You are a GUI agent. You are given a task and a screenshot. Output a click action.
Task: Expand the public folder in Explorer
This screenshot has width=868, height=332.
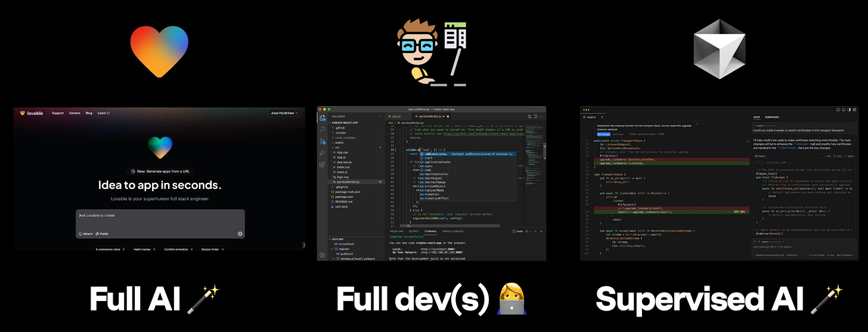339,142
